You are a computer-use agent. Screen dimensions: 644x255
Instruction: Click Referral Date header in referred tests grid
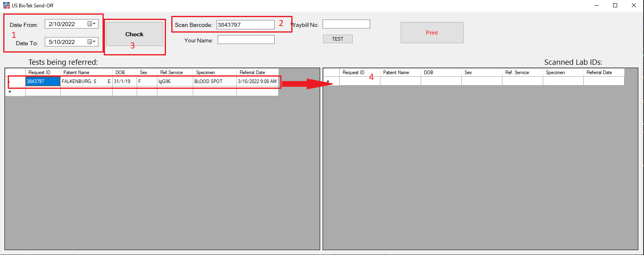click(258, 73)
